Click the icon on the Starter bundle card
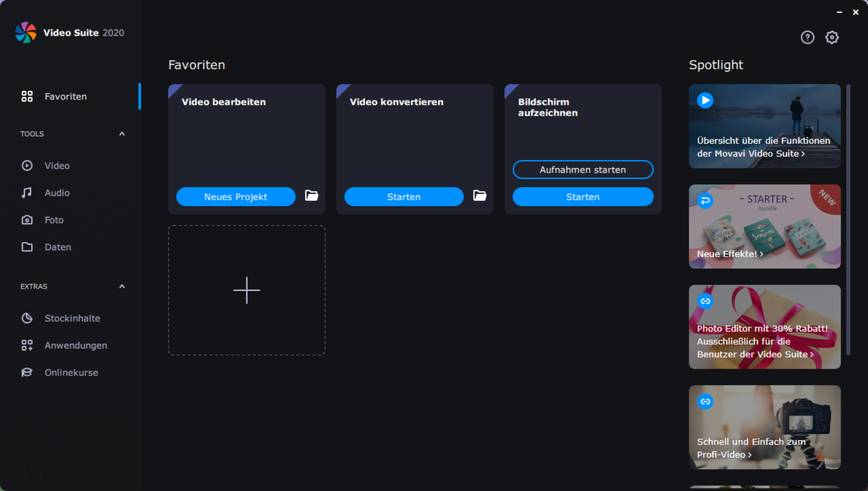 [705, 201]
